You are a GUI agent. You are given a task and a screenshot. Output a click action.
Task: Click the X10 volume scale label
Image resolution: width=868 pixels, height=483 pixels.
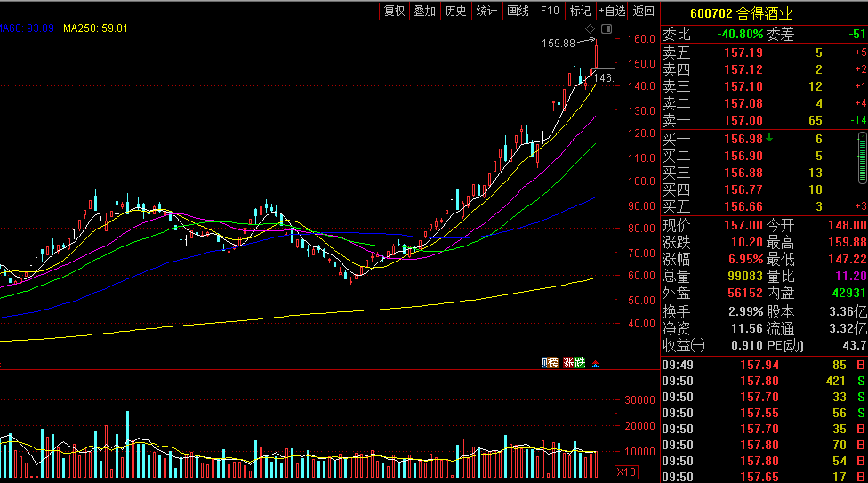(x=626, y=472)
